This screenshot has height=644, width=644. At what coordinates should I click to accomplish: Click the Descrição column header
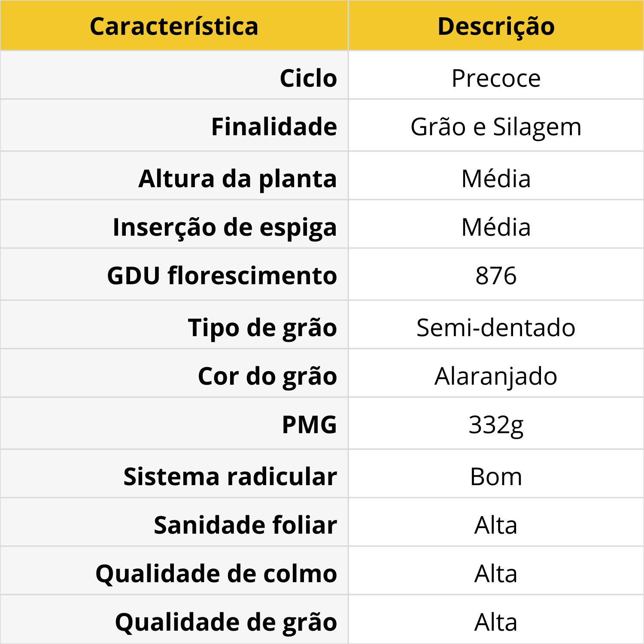[x=496, y=27]
